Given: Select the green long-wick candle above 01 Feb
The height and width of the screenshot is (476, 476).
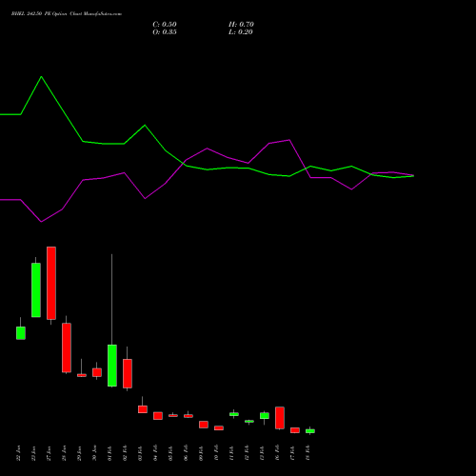Looking at the screenshot, I should (x=112, y=366).
